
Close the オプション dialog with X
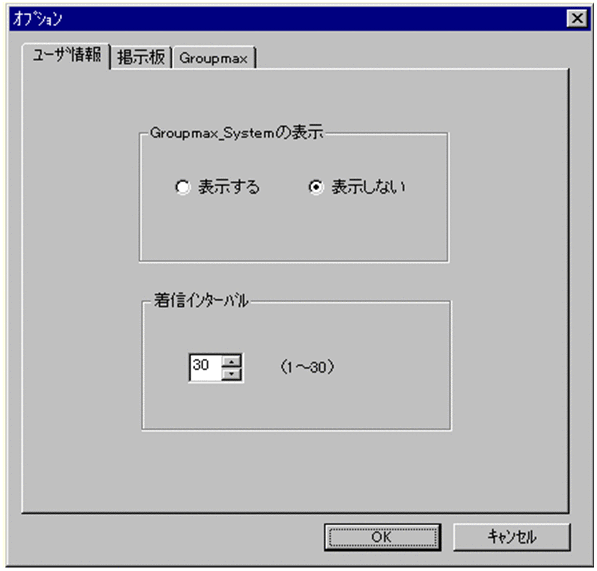click(x=577, y=18)
